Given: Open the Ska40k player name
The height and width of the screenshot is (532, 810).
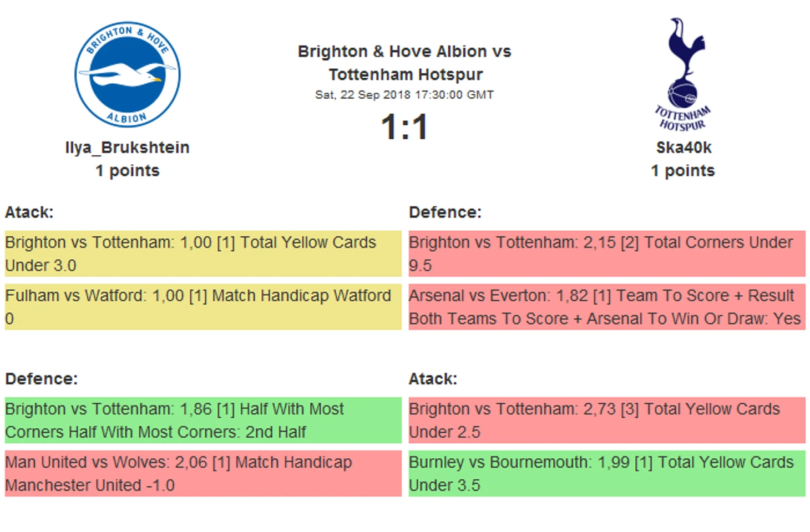Looking at the screenshot, I should tap(684, 148).
